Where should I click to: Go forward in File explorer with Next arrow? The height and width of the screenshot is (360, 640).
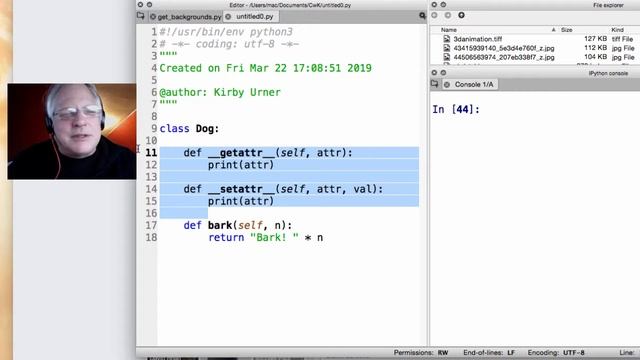click(448, 15)
